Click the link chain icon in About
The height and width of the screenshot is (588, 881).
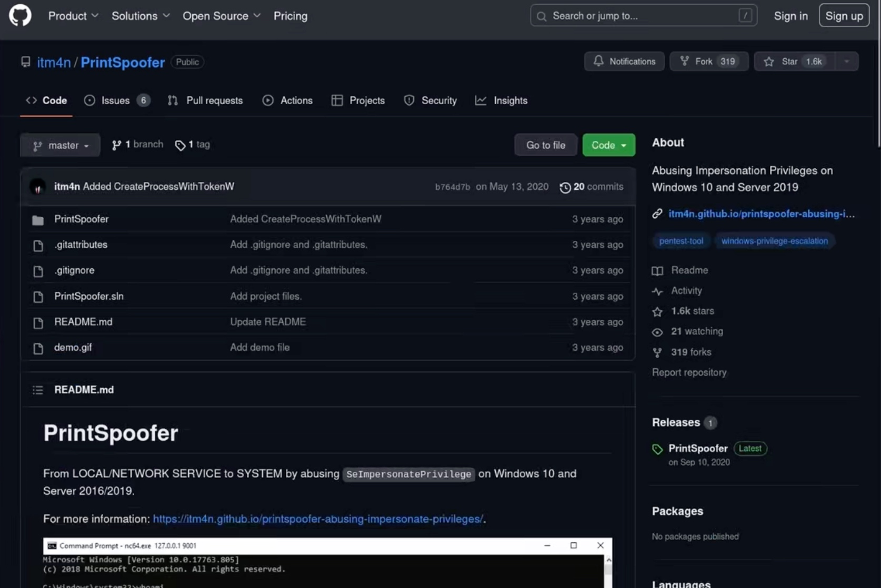click(x=657, y=214)
